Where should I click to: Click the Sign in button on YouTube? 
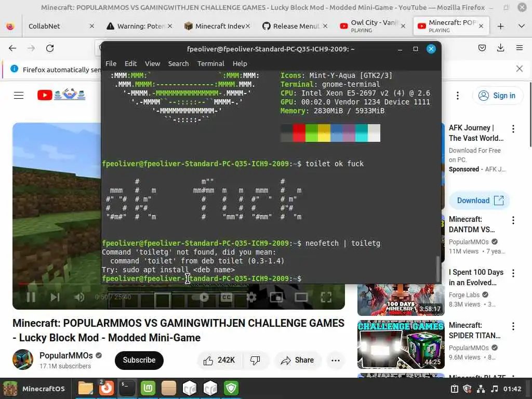coord(497,96)
